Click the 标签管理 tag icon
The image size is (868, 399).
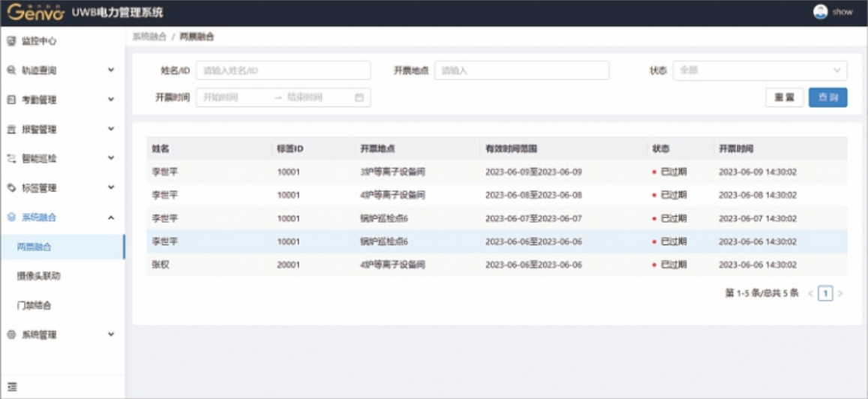pos(11,188)
